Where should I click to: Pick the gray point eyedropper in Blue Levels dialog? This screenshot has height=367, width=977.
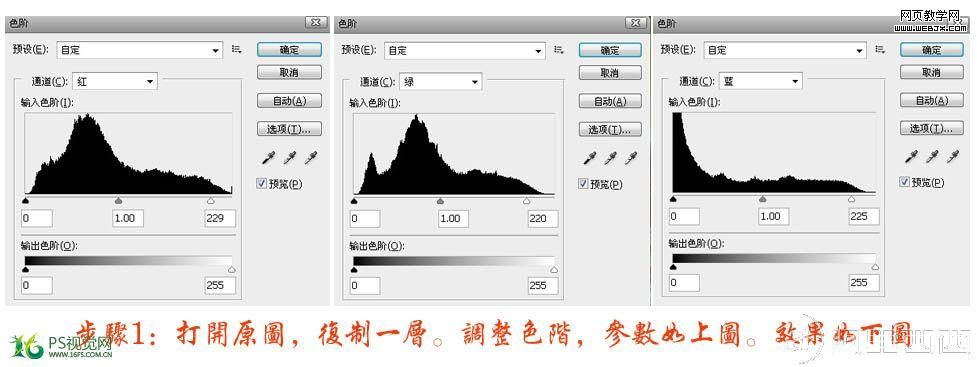coord(932,156)
